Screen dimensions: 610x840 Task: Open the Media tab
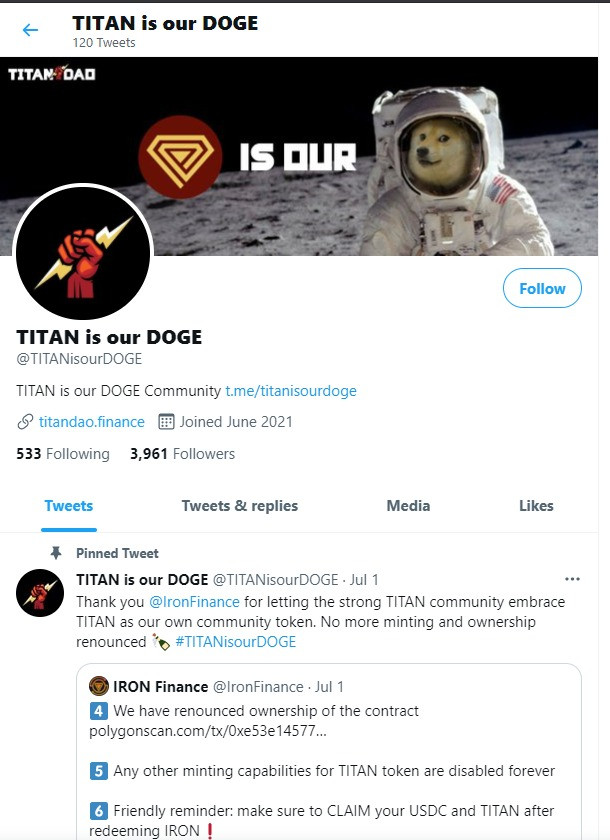pos(408,506)
